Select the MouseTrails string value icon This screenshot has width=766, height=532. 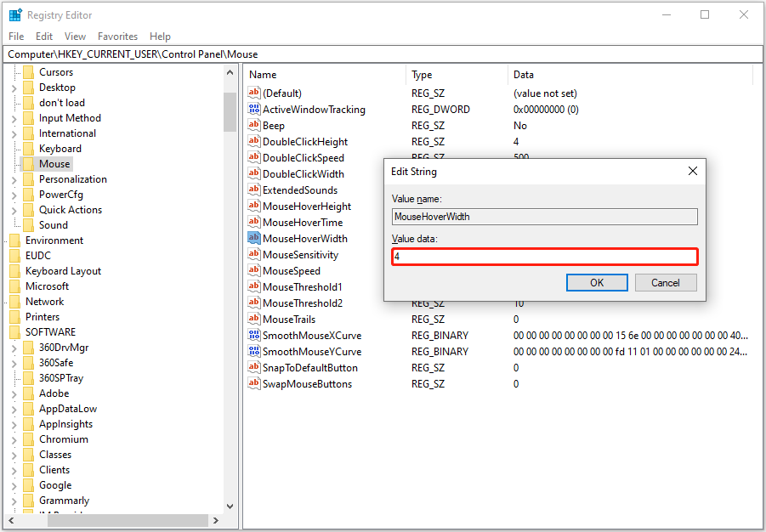[x=253, y=320]
